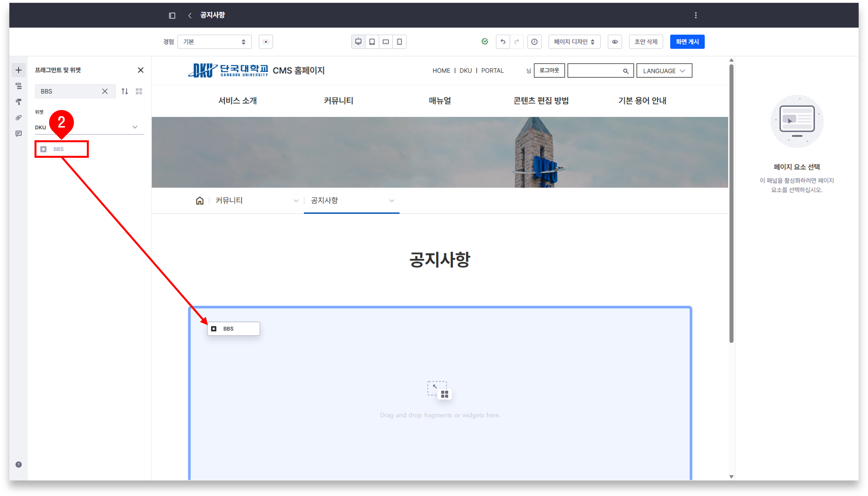
Task: Open the 매뉴얼 navigation menu item
Action: (x=440, y=100)
